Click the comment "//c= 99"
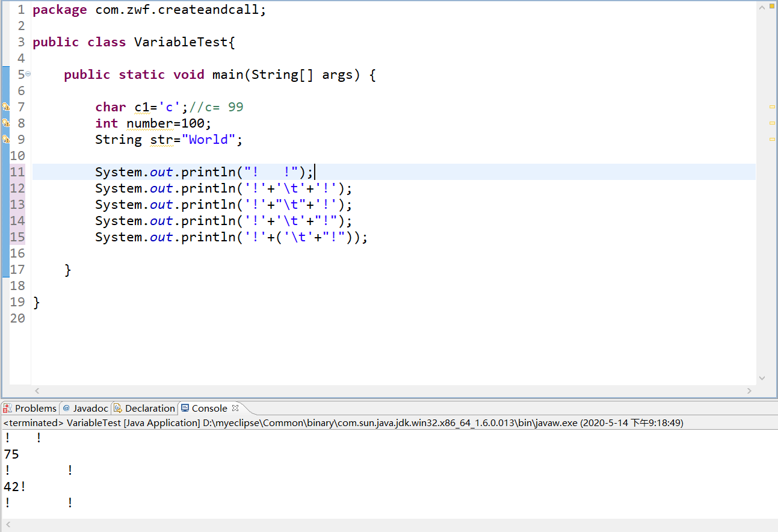 pos(216,107)
